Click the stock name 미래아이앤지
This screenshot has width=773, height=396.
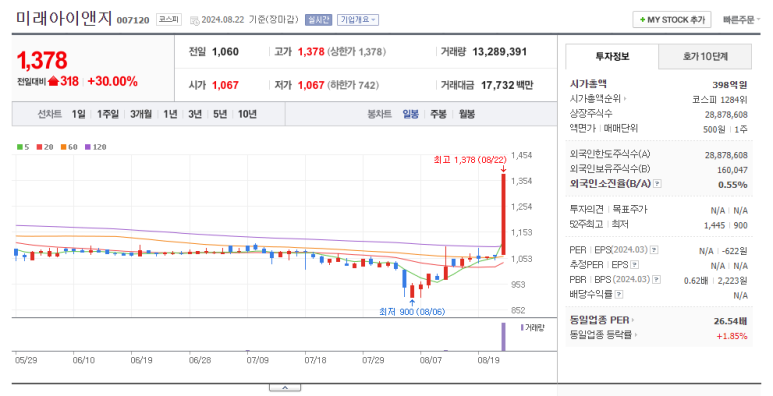click(64, 19)
